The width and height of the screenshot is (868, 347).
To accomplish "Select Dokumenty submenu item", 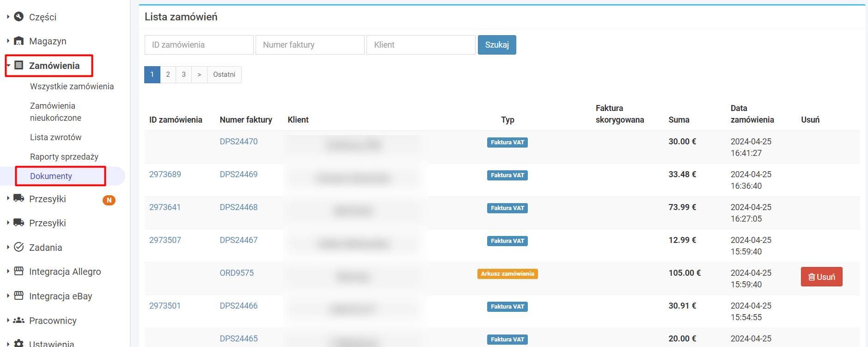I will [x=51, y=176].
